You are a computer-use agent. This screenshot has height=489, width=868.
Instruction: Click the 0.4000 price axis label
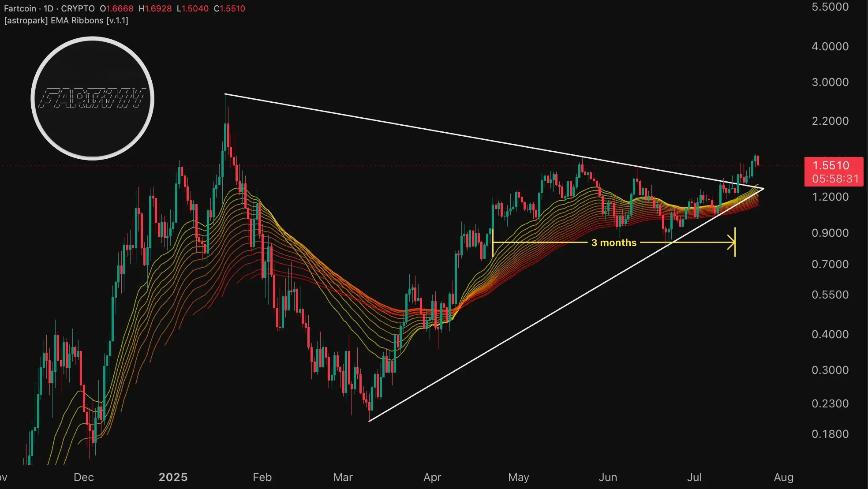830,334
